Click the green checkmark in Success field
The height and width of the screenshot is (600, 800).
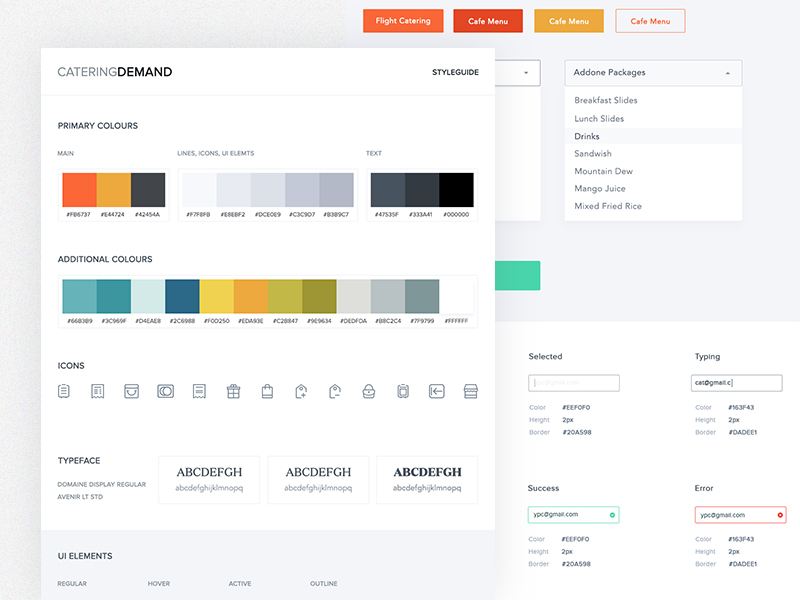point(612,515)
